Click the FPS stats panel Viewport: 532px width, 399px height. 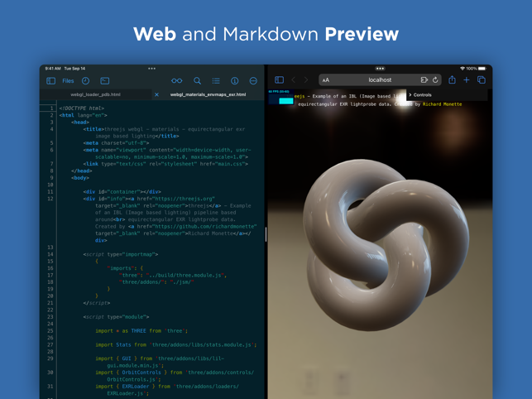tap(281, 97)
